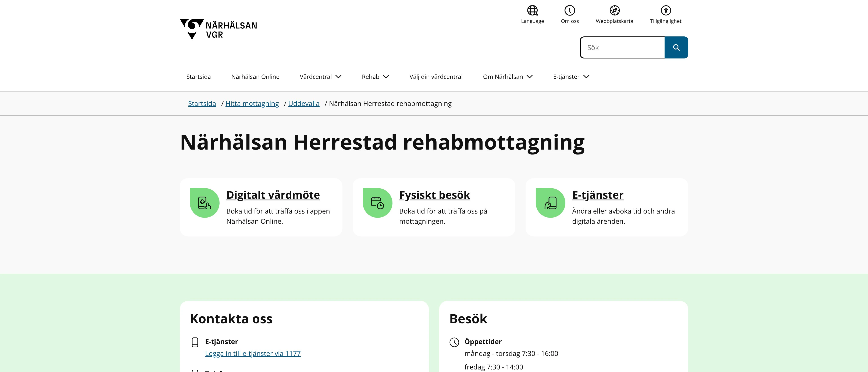The width and height of the screenshot is (868, 372).
Task: Go to Startsida in the main navigation
Action: 199,77
